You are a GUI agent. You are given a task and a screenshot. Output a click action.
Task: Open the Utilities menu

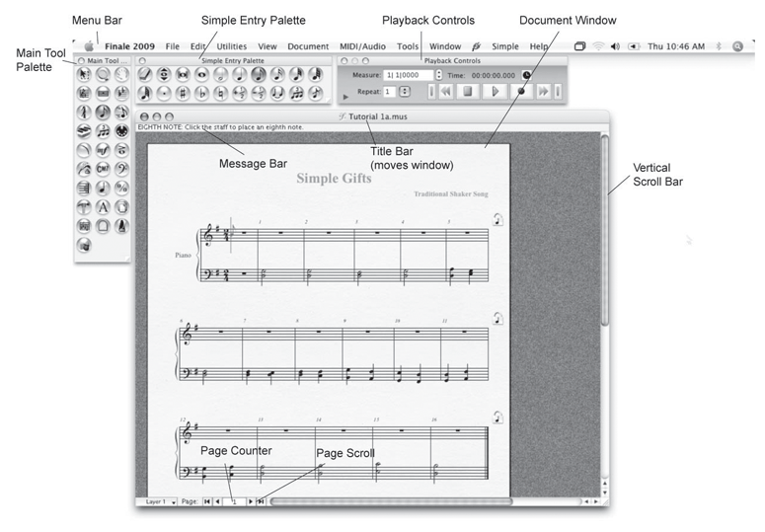point(231,46)
